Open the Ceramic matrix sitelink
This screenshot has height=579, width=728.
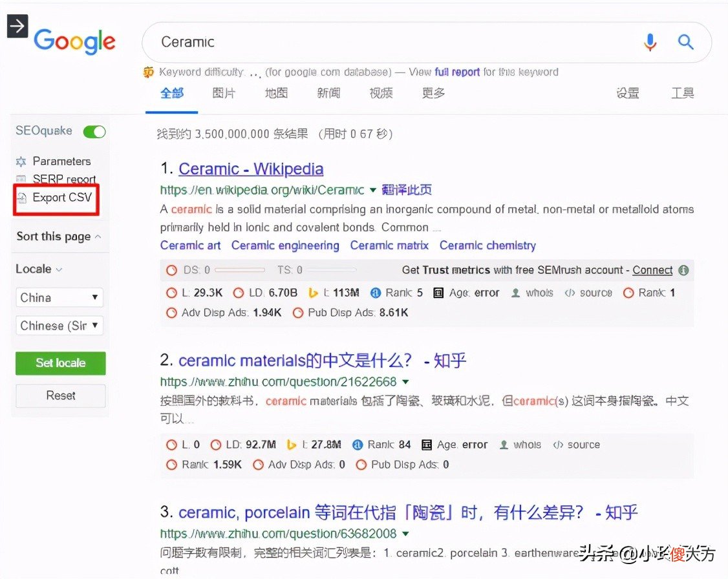(x=389, y=246)
